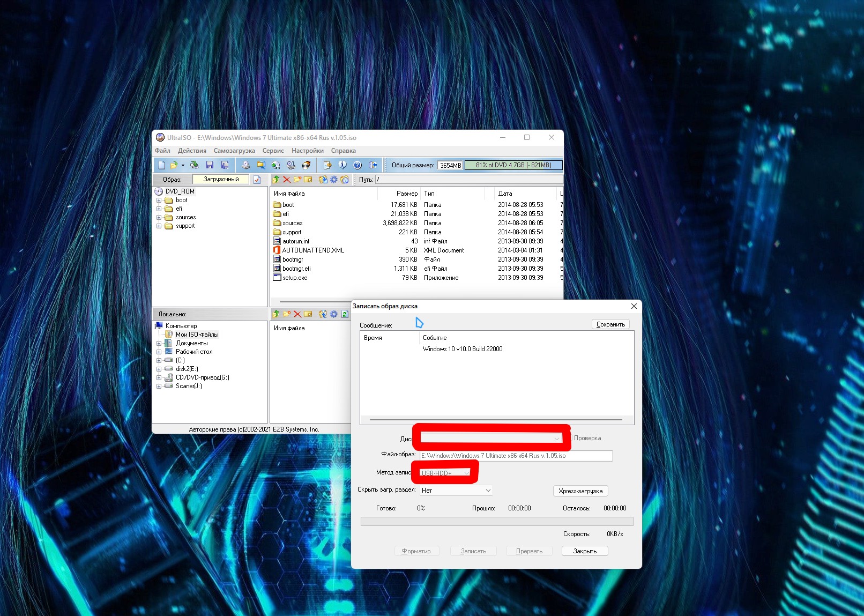Click the Путь path field
This screenshot has width=864, height=616.
(x=469, y=180)
